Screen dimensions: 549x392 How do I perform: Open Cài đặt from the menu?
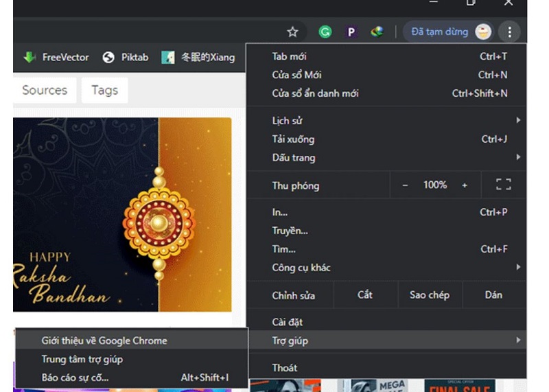287,322
